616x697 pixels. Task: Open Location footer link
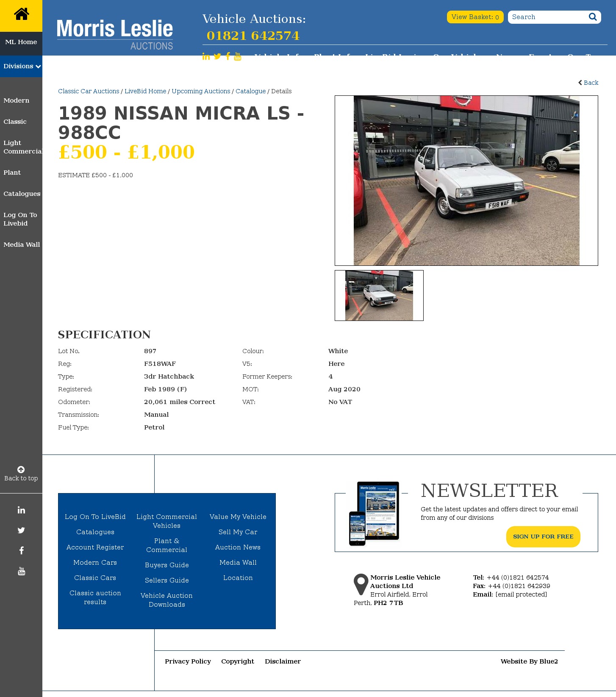[x=238, y=578]
